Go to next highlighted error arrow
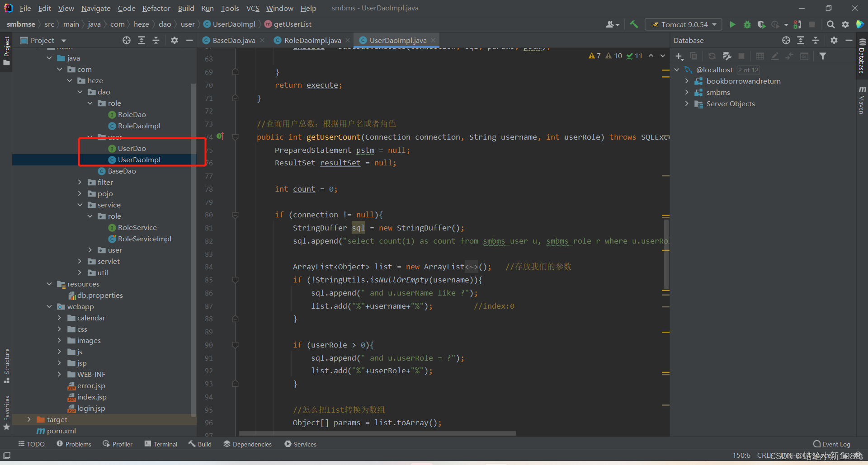 (x=663, y=56)
